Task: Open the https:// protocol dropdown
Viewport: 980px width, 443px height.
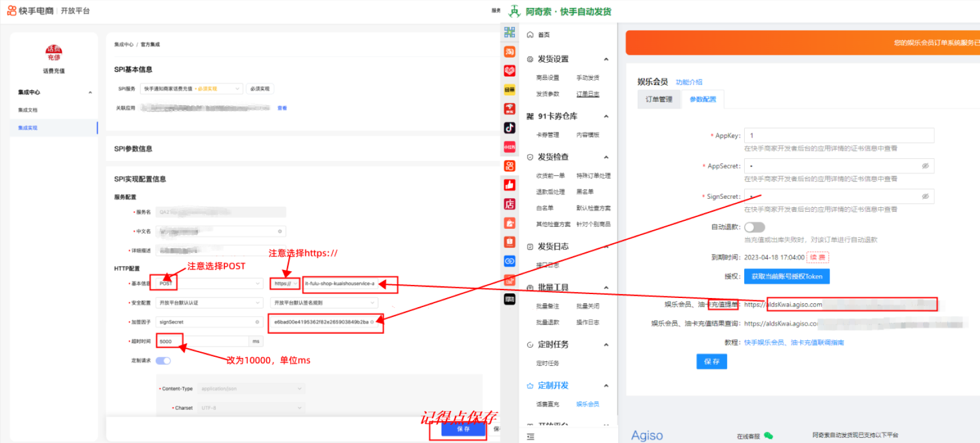Action: coord(285,283)
